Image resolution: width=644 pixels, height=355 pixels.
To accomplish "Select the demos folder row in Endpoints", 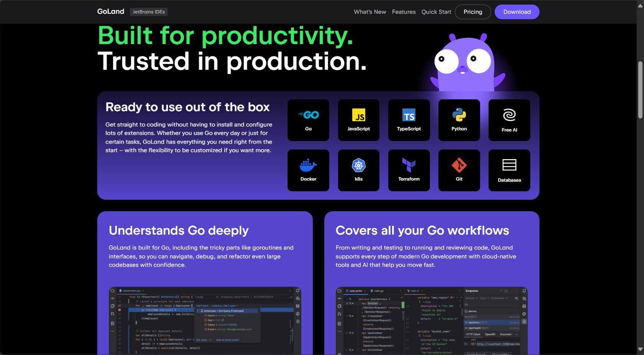I will pos(492,311).
